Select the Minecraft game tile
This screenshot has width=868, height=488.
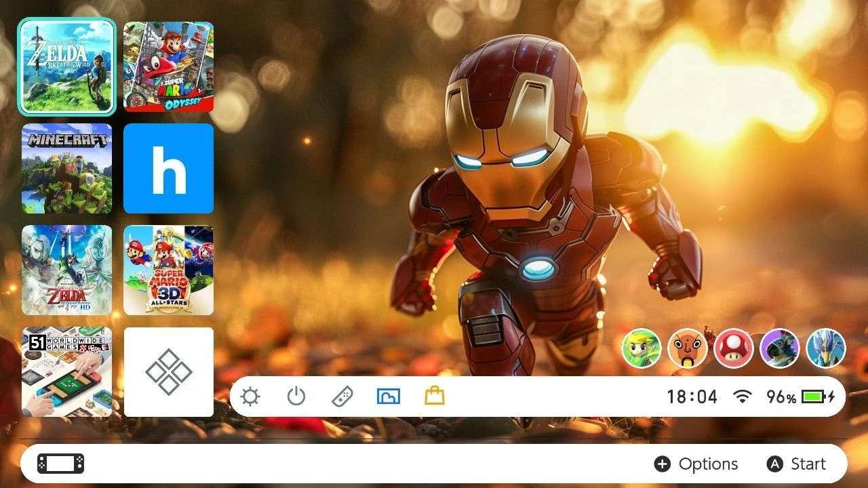66,168
